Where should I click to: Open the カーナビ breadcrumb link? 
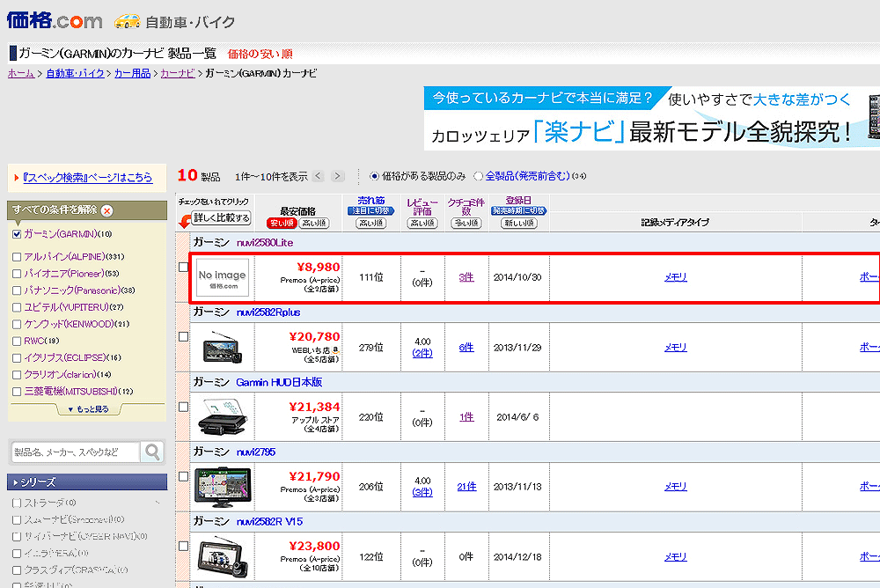(x=178, y=73)
